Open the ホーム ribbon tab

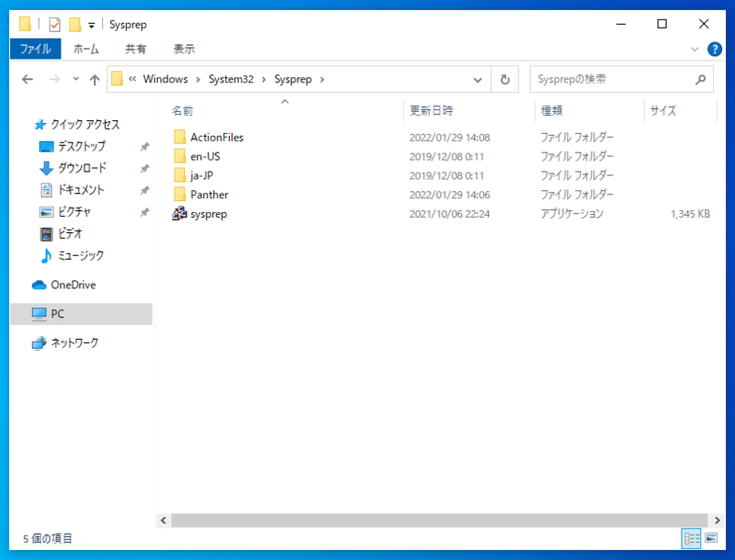pyautogui.click(x=85, y=50)
